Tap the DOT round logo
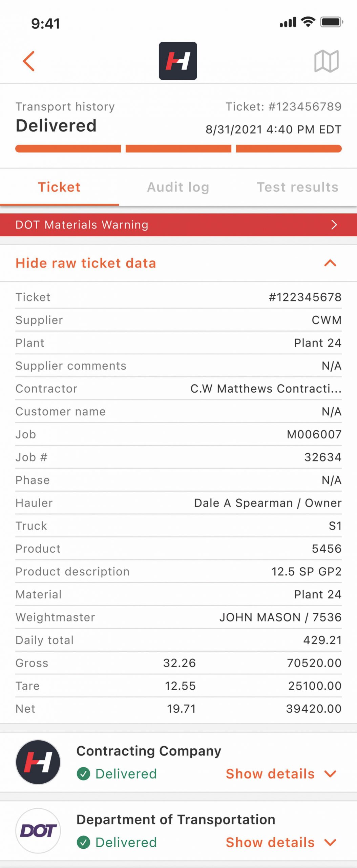Viewport: 357px width, 868px height. (x=38, y=831)
